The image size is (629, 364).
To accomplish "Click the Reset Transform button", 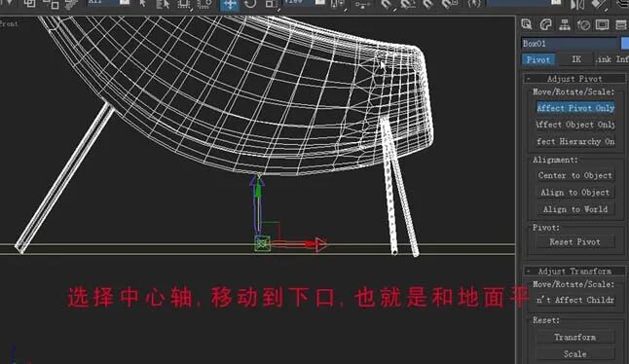I will (575, 337).
